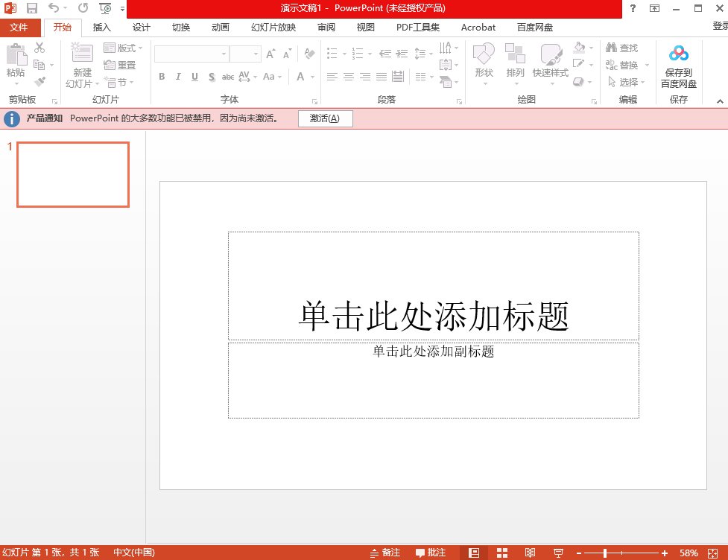Toggle center text alignment

pos(349,77)
